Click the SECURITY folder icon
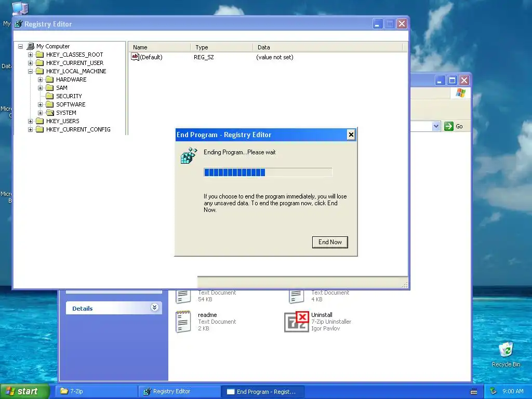The width and height of the screenshot is (532, 399). click(50, 96)
